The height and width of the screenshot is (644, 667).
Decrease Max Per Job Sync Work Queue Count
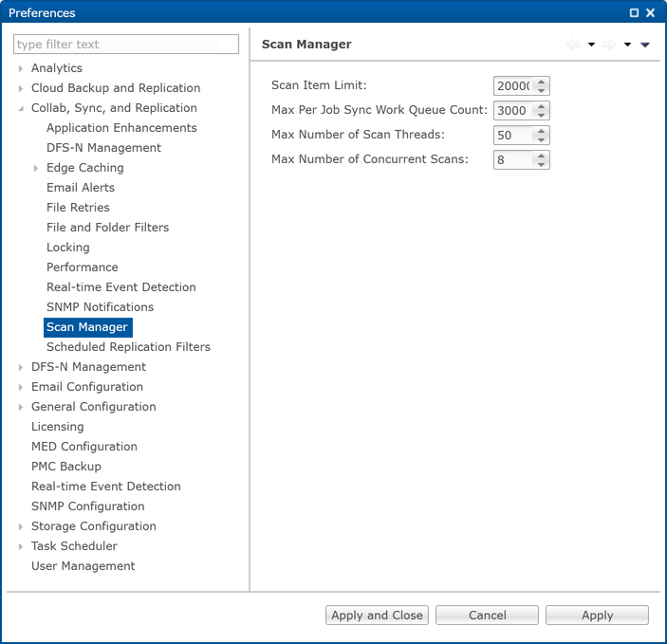click(x=541, y=115)
